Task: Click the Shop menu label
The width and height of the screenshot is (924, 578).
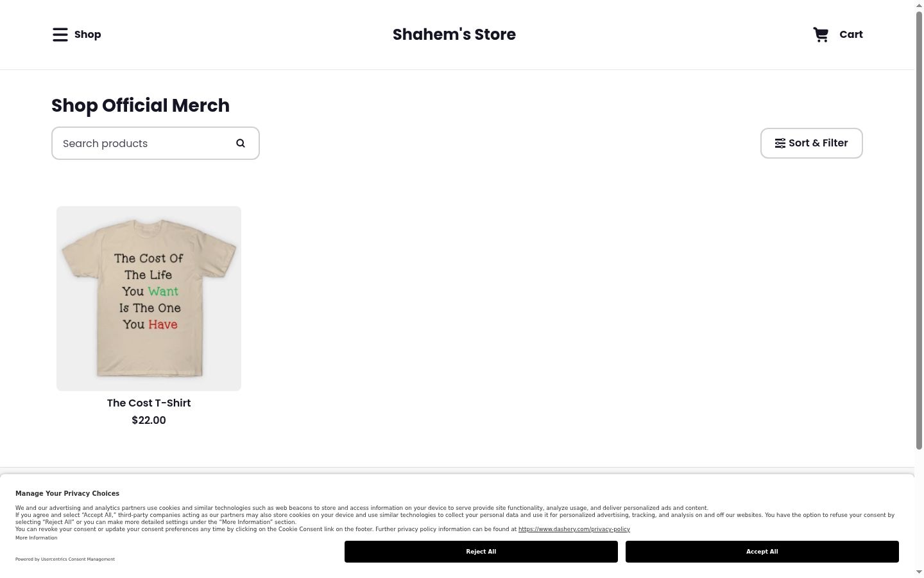Action: [x=87, y=35]
